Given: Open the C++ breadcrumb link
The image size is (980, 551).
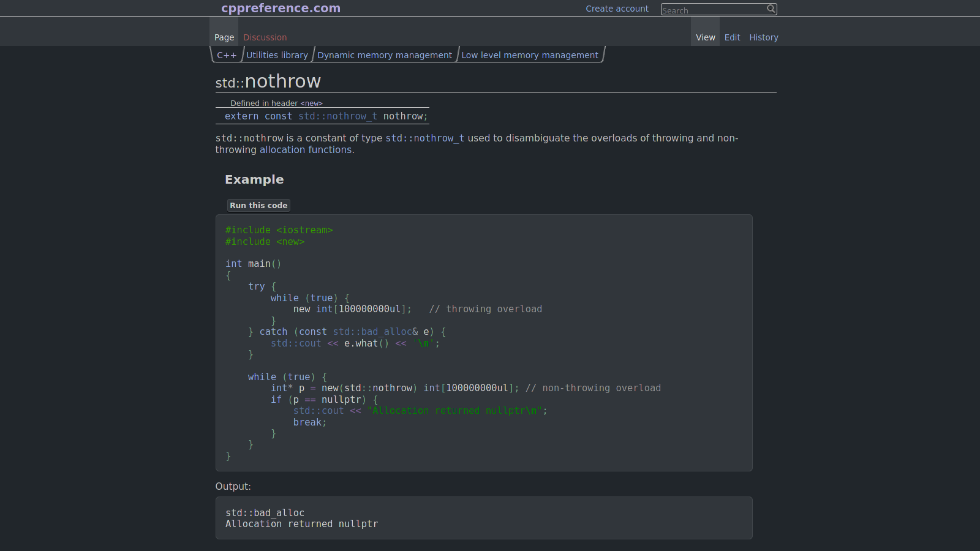Looking at the screenshot, I should point(227,54).
